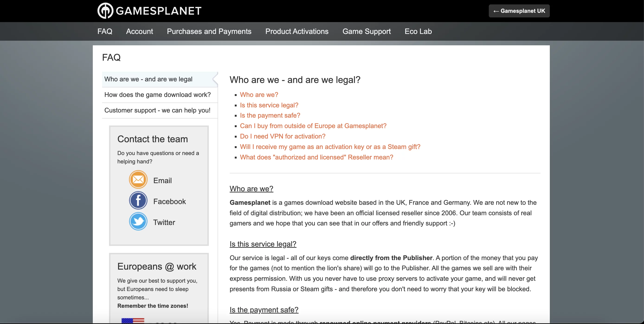Screen dimensions: 644x324
Task: Open 'Do I need VPN for activation?' link
Action: click(x=283, y=136)
